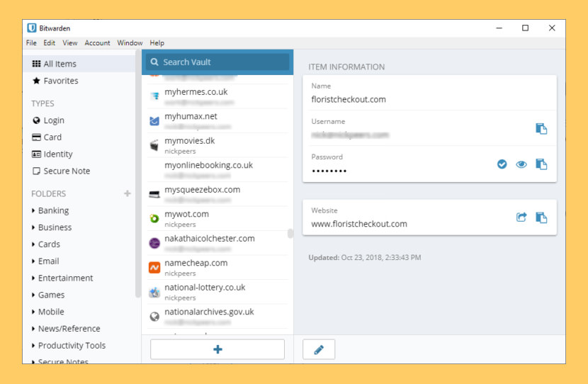Open the Help menu
The width and height of the screenshot is (588, 384).
coord(157,43)
